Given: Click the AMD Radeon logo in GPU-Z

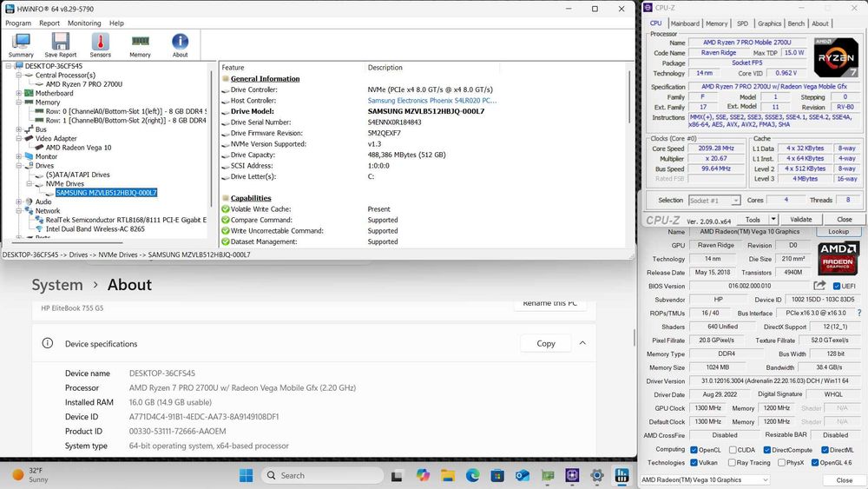Looking at the screenshot, I should point(838,258).
